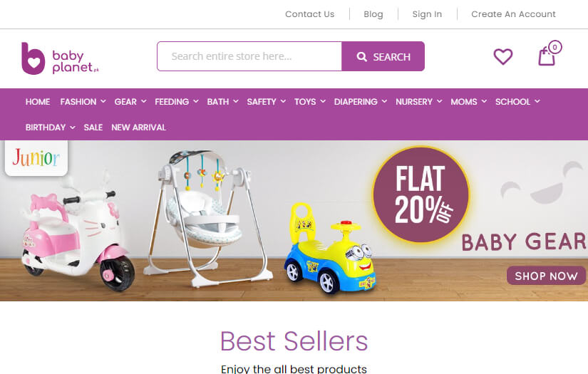The height and width of the screenshot is (374, 588).
Task: Click the search entire store field
Action: (249, 56)
